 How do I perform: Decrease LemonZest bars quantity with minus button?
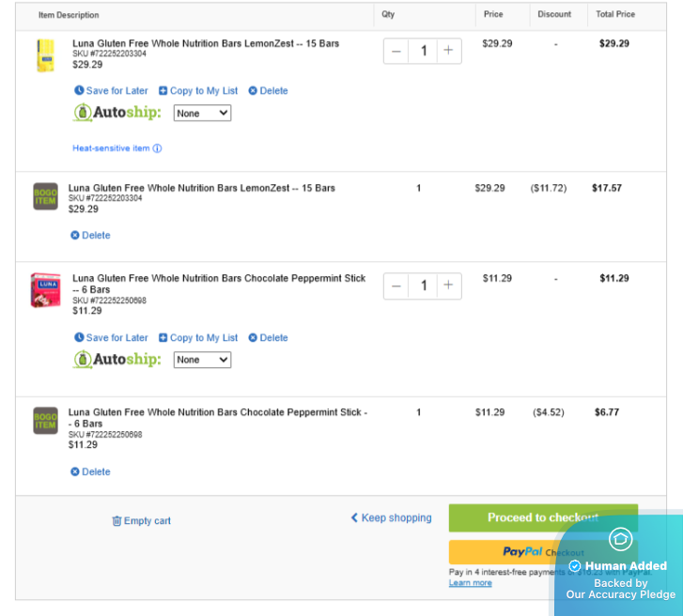[396, 51]
